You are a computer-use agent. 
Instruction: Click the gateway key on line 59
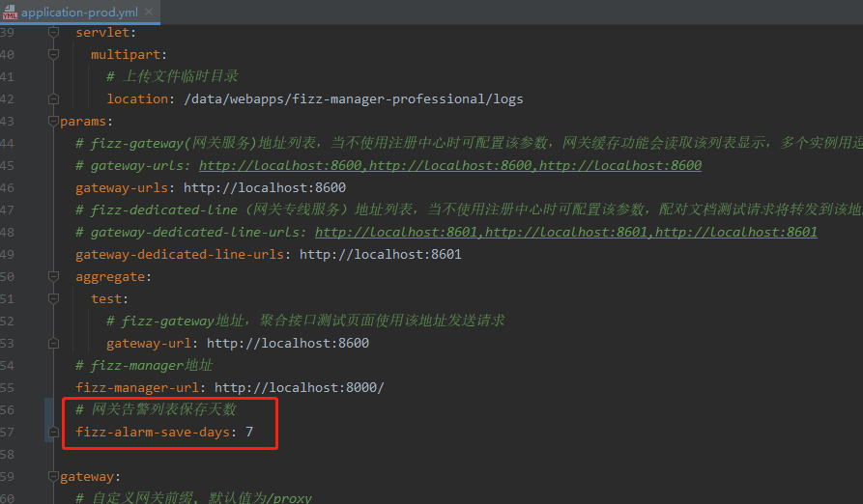click(x=87, y=477)
